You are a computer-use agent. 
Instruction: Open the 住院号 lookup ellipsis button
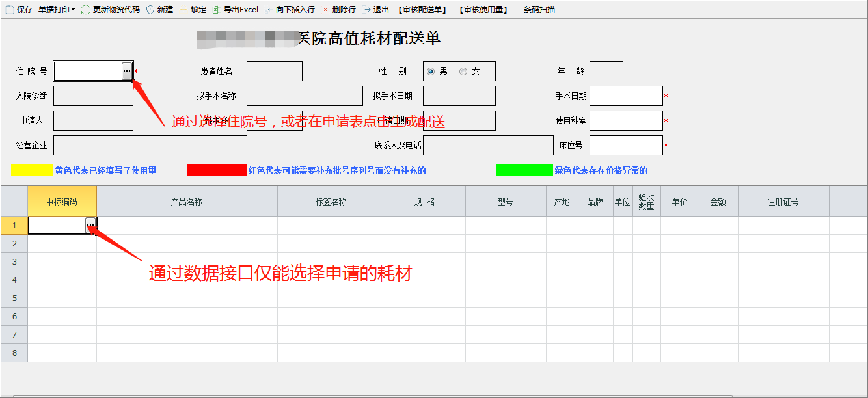pos(127,71)
